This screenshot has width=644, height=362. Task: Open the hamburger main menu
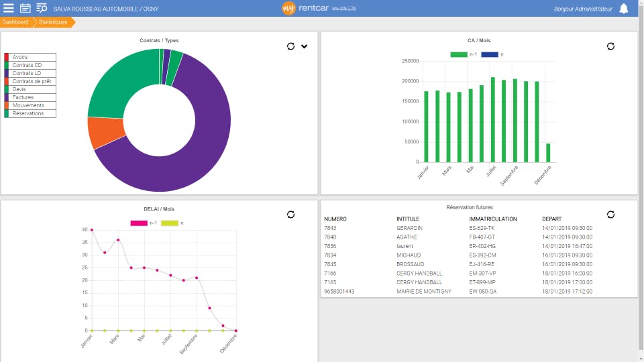click(9, 8)
